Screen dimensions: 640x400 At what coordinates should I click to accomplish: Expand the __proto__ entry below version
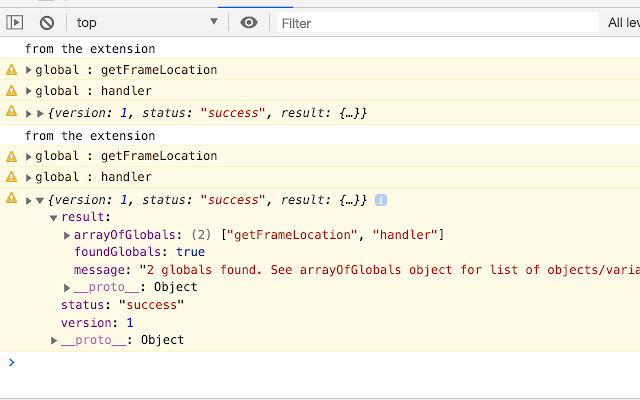coord(54,341)
